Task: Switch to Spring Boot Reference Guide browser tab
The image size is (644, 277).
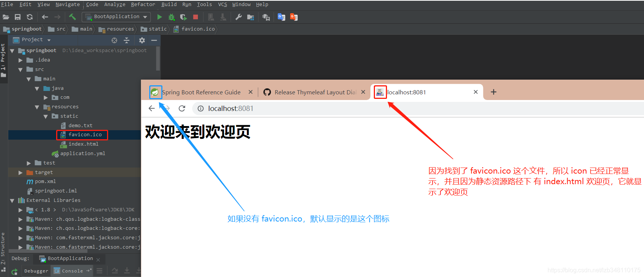Action: coord(201,92)
